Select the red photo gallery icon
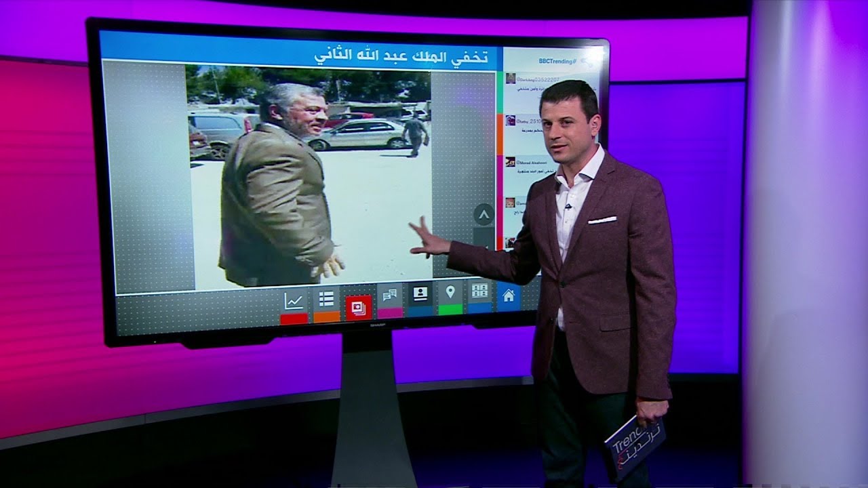The image size is (868, 488). coord(358,308)
